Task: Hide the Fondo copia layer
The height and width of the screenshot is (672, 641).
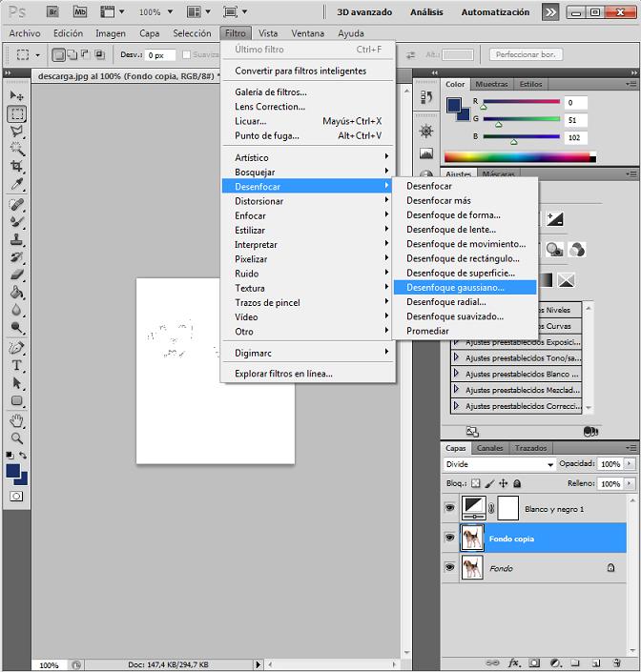Action: tap(449, 539)
